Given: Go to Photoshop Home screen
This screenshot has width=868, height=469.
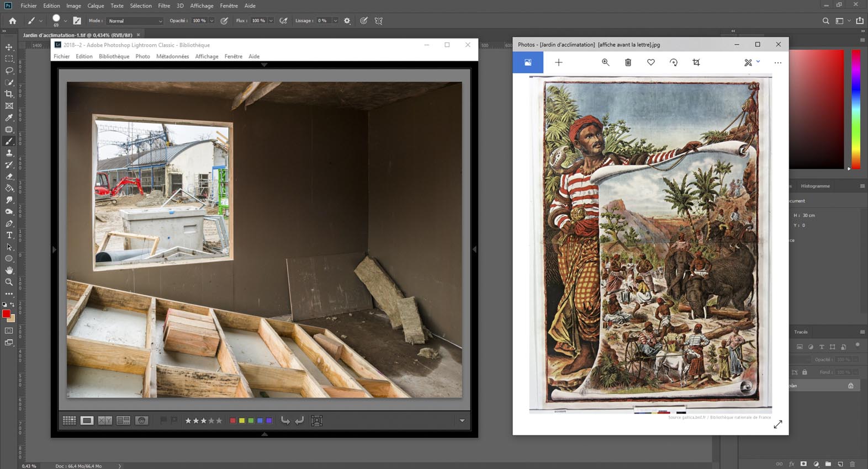Looking at the screenshot, I should coord(12,20).
